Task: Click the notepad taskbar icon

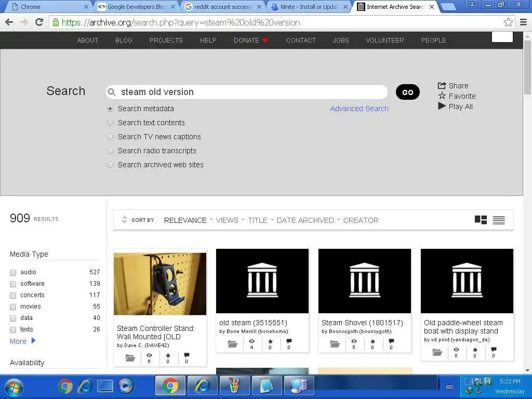Action: pos(267,386)
